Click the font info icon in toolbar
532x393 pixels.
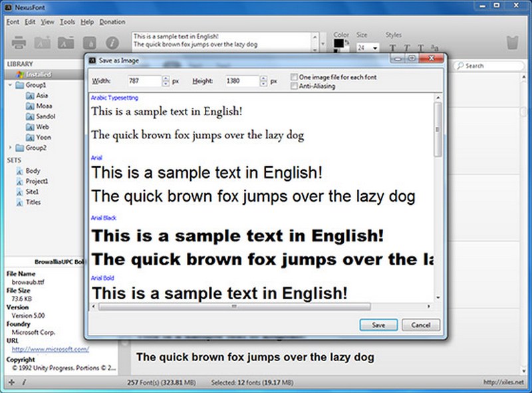coord(112,42)
